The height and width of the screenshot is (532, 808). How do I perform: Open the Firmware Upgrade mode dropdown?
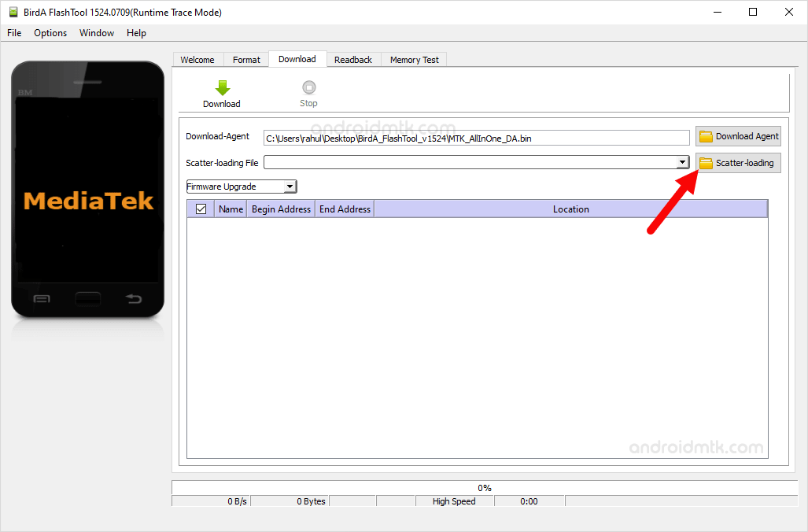[290, 187]
